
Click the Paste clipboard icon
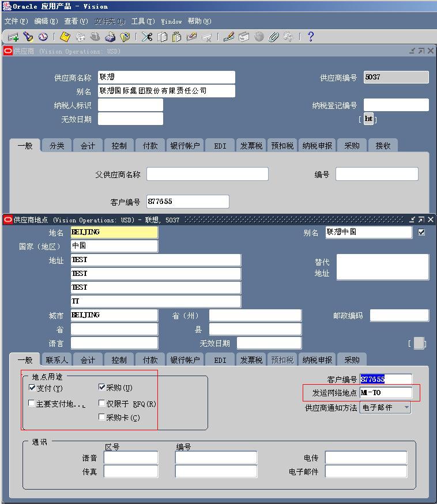(176, 37)
